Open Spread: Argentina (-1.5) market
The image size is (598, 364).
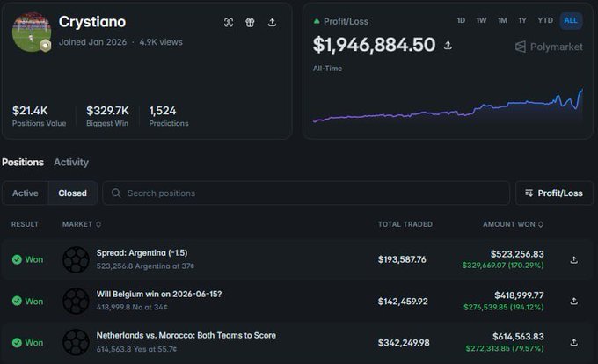click(142, 253)
